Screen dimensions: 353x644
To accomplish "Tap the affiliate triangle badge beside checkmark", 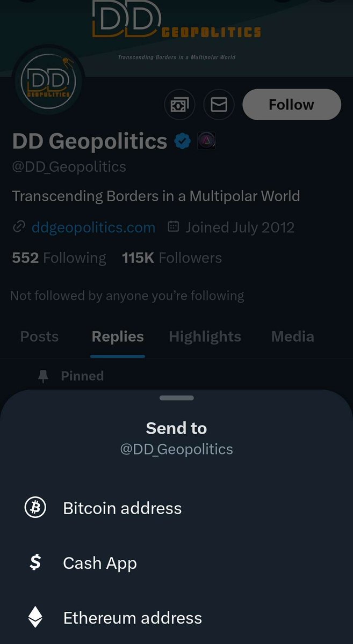I will 206,142.
